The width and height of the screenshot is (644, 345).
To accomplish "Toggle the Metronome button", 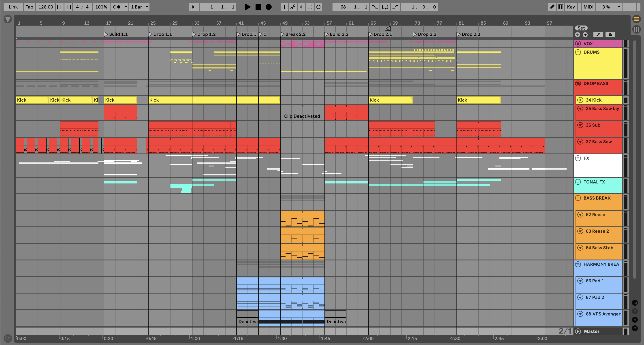I will pos(117,7).
